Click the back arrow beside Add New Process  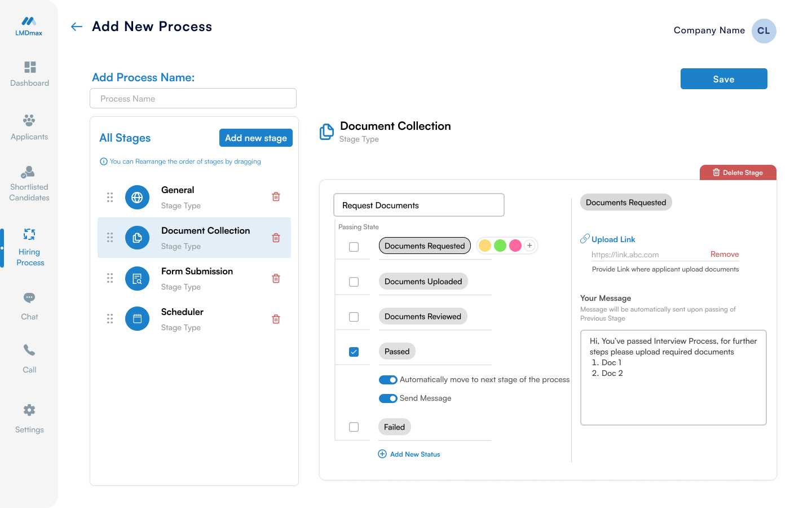coord(77,27)
